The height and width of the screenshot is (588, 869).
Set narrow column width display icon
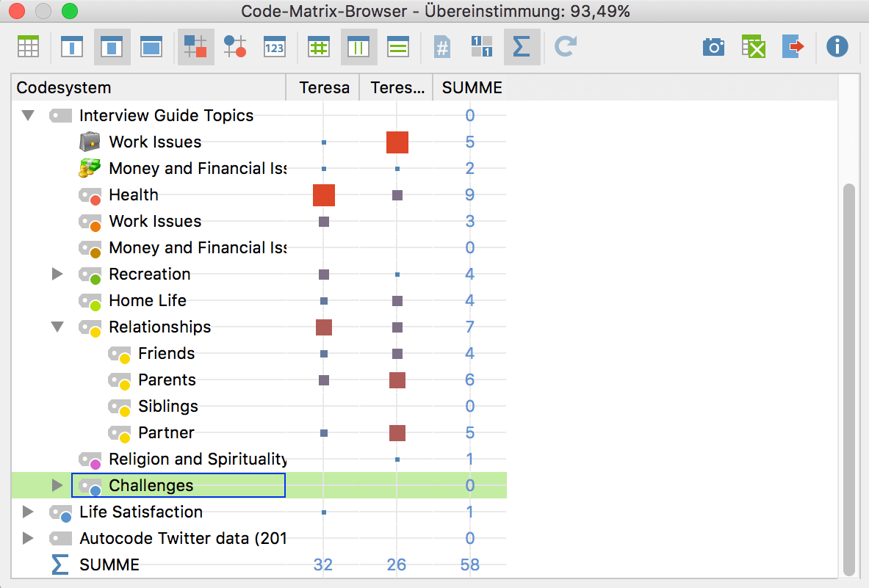coord(72,47)
